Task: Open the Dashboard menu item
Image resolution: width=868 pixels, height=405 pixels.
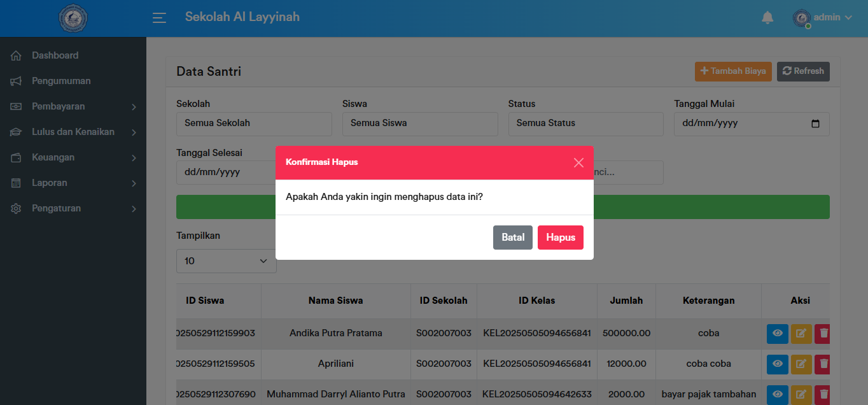Action: tap(55, 55)
